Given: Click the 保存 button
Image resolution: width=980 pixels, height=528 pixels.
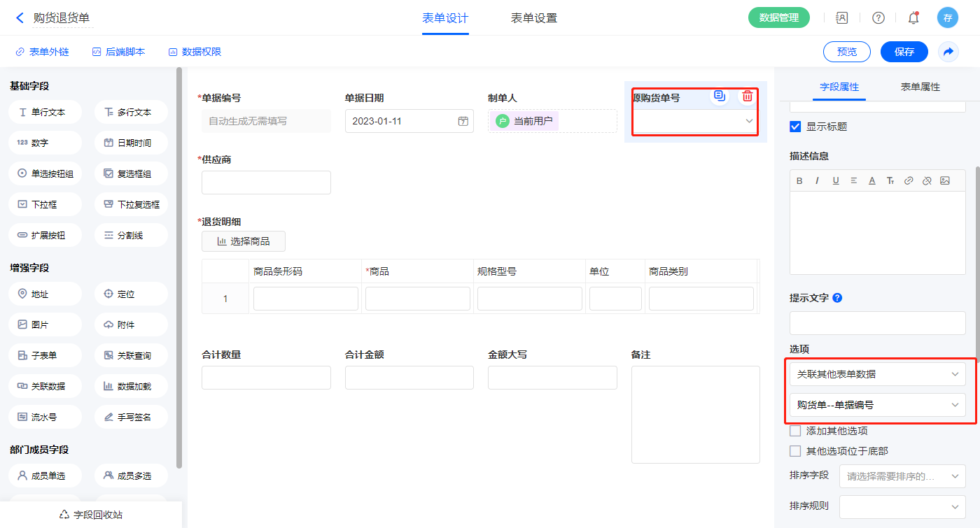Looking at the screenshot, I should 904,52.
